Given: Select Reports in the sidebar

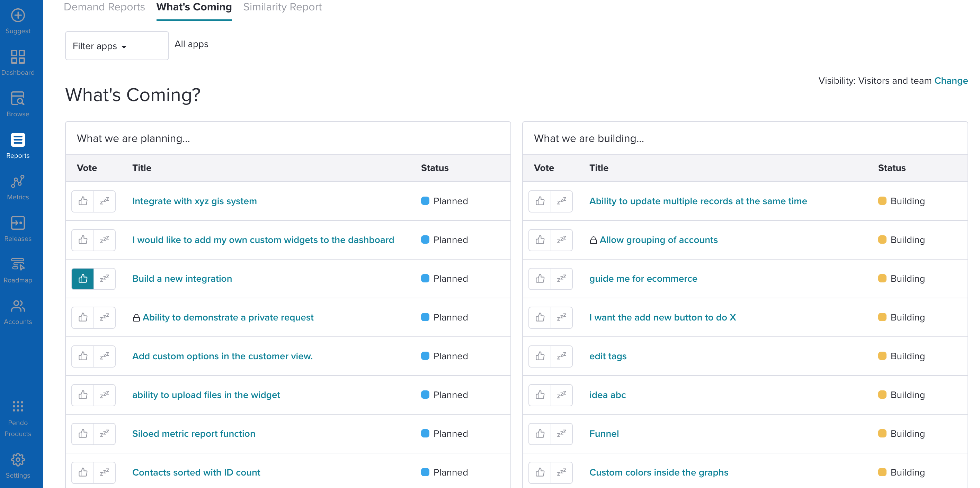Looking at the screenshot, I should 18,146.
